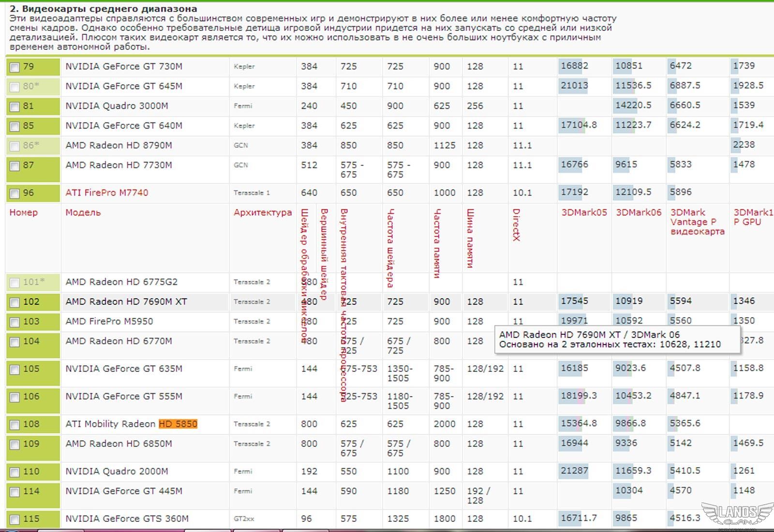Click the DirectX column header
Viewport: 774px width, 532px height.
click(x=516, y=225)
